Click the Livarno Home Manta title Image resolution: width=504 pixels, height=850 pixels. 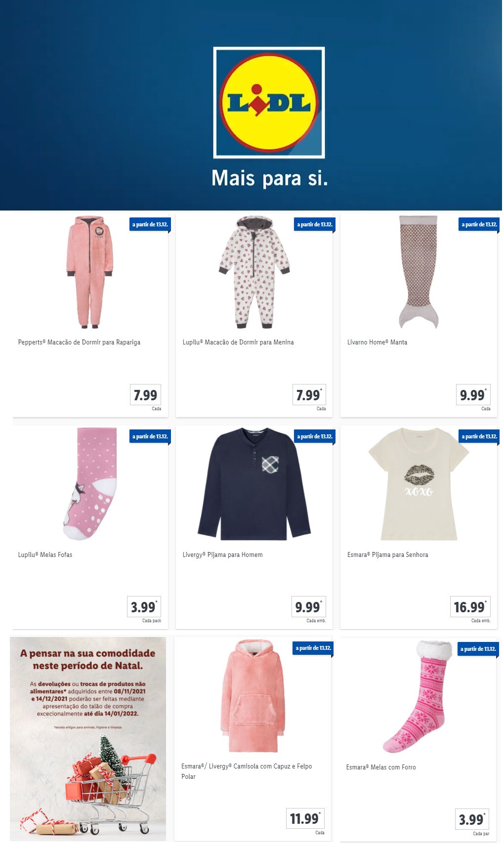pos(377,342)
